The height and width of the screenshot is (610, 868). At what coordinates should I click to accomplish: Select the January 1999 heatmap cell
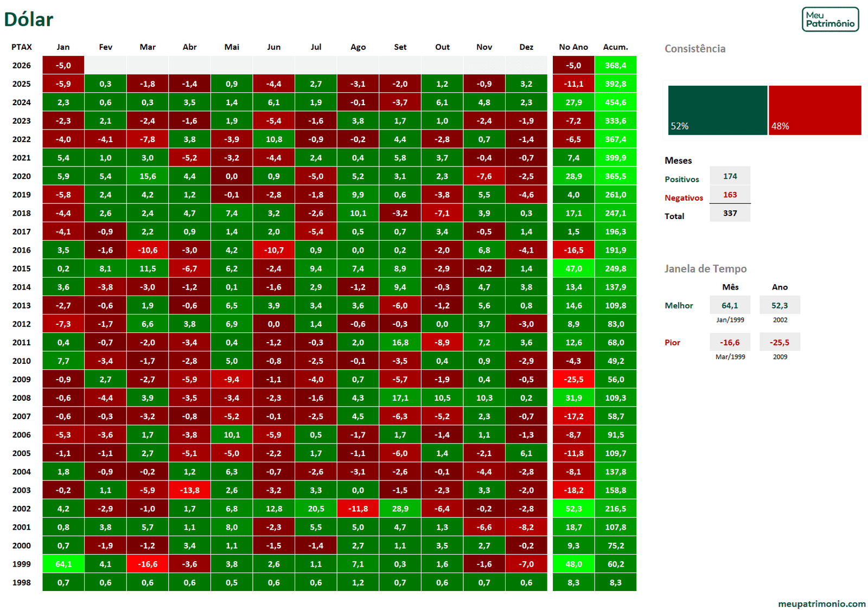coord(63,564)
